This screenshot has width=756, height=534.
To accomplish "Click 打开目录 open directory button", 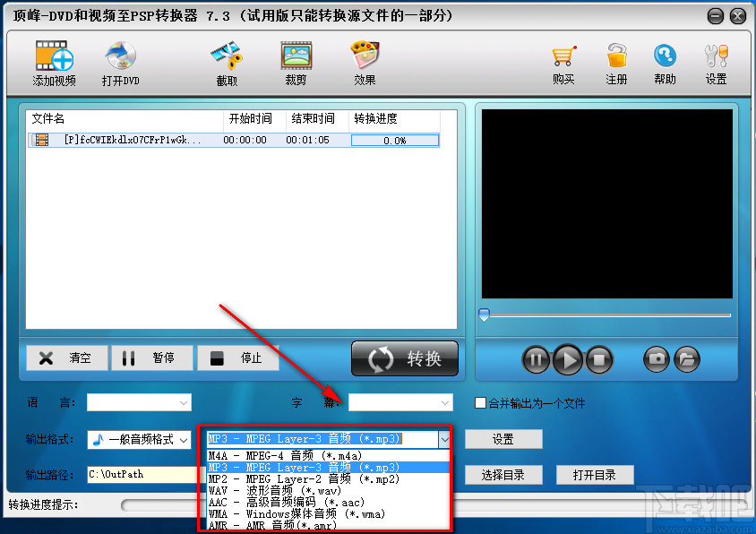I will coord(595,475).
